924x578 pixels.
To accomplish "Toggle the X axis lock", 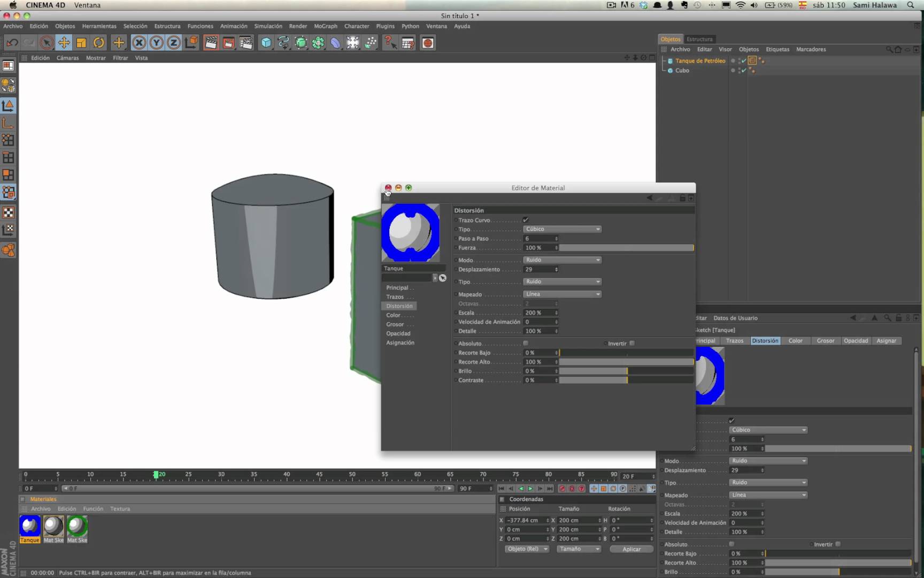I will [x=139, y=43].
